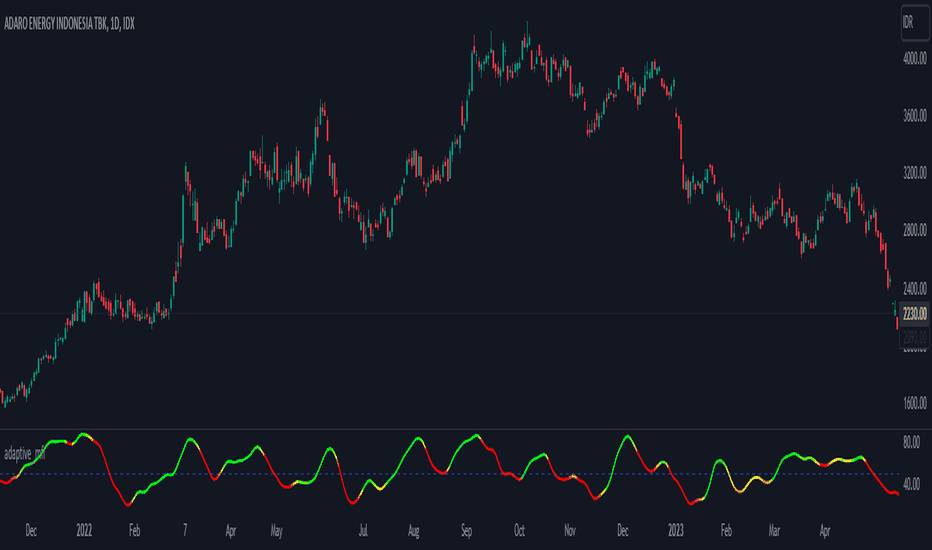Click the 40.00 indicator scale label
The height and width of the screenshot is (550, 932).
[911, 484]
